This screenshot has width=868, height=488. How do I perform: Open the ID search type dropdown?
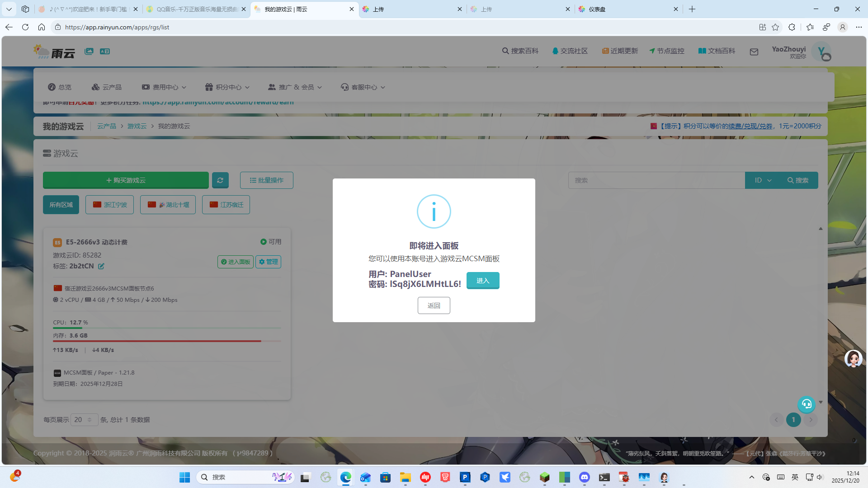(762, 180)
